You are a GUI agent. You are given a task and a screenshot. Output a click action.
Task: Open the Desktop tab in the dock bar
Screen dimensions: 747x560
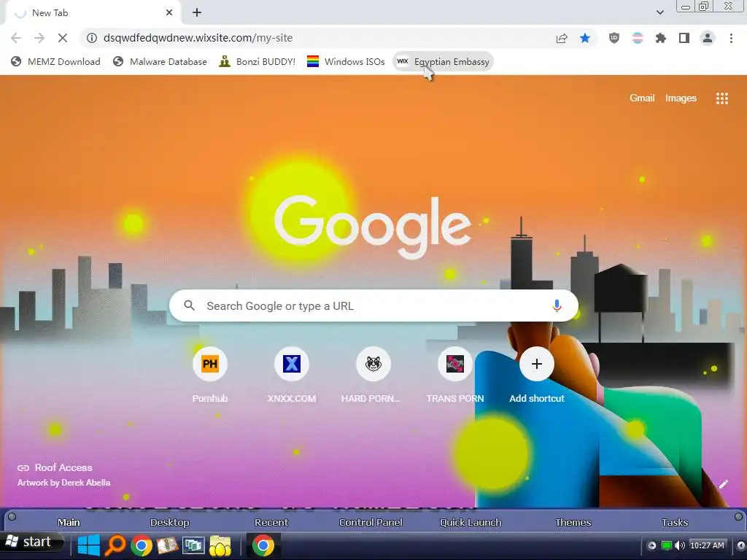pyautogui.click(x=169, y=522)
